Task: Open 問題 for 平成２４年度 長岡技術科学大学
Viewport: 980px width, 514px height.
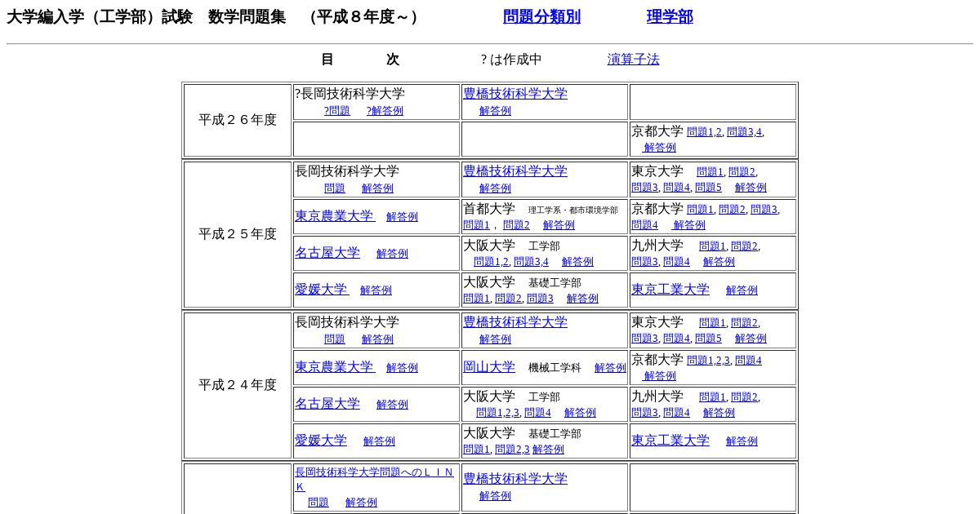Action: pyautogui.click(x=335, y=339)
